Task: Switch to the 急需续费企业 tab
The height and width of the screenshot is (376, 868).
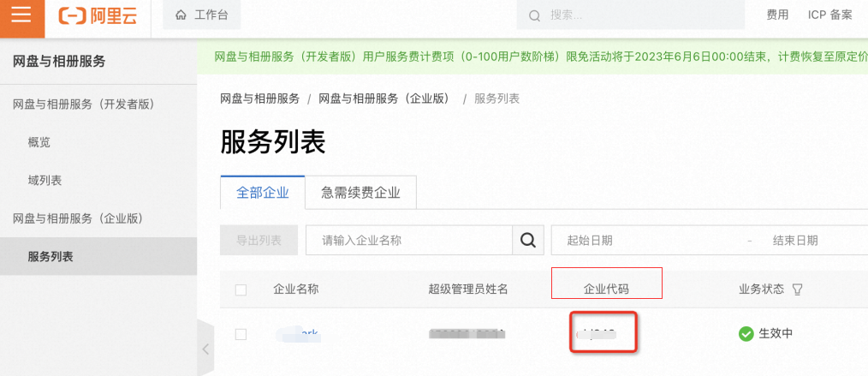Action: click(x=360, y=193)
